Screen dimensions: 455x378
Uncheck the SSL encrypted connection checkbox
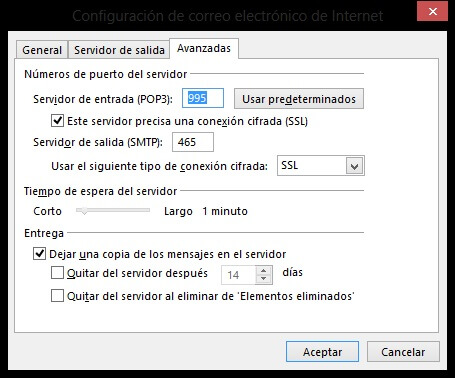tap(57, 120)
